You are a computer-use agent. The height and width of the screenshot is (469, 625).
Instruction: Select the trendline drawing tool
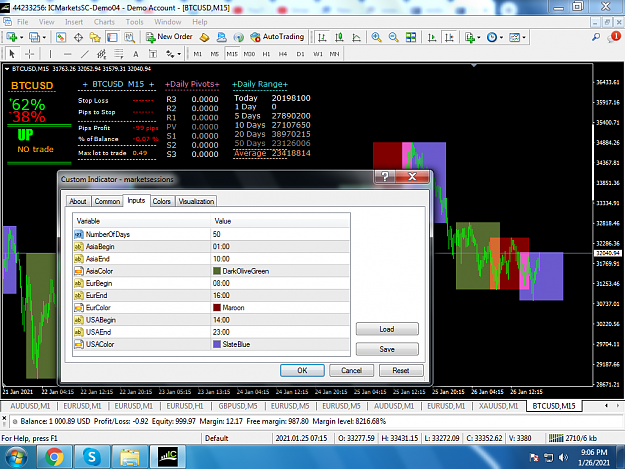tap(85, 54)
